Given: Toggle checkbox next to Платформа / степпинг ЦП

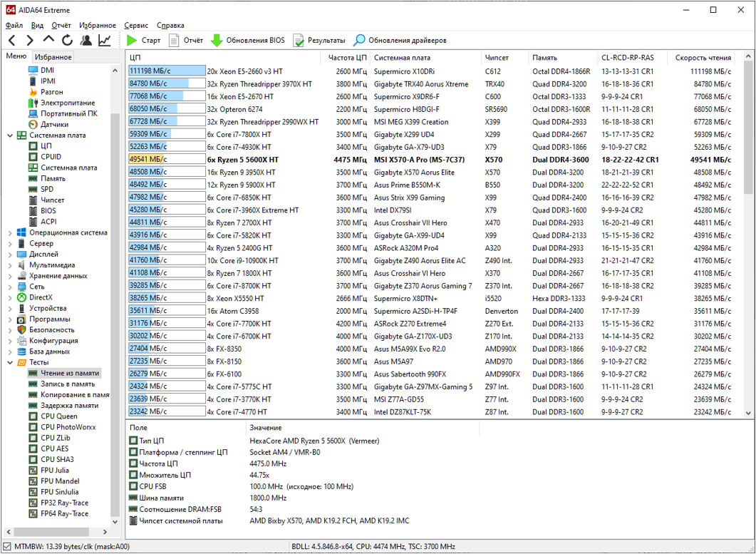Looking at the screenshot, I should 133,452.
